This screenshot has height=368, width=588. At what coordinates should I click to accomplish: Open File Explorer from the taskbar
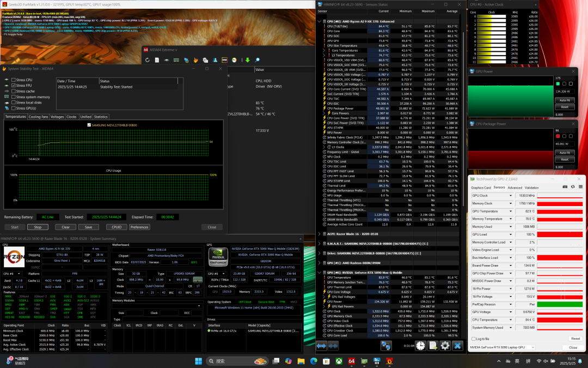click(301, 361)
